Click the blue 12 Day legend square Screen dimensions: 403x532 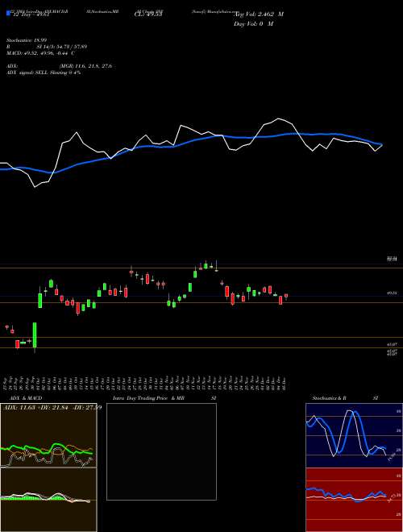[9, 14]
